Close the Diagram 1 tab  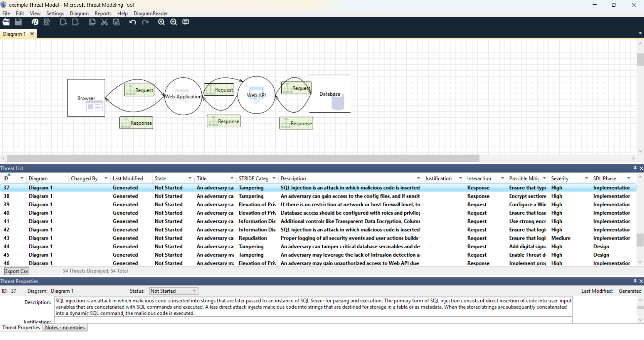[32, 34]
